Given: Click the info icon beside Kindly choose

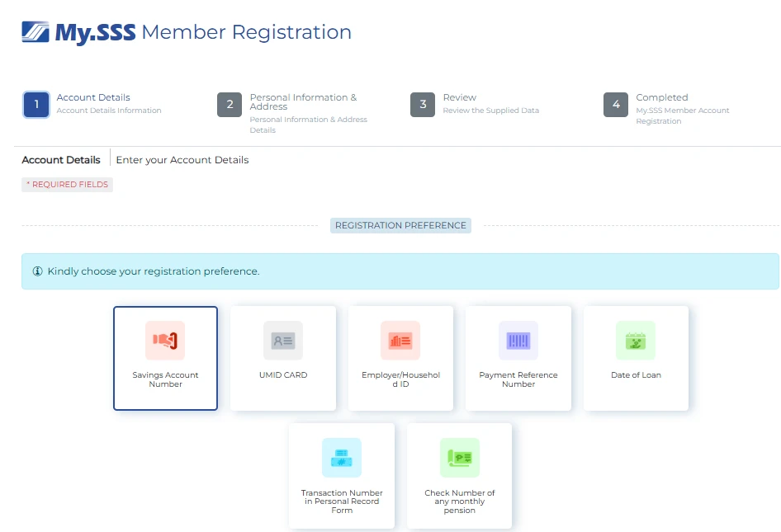Looking at the screenshot, I should pyautogui.click(x=37, y=271).
